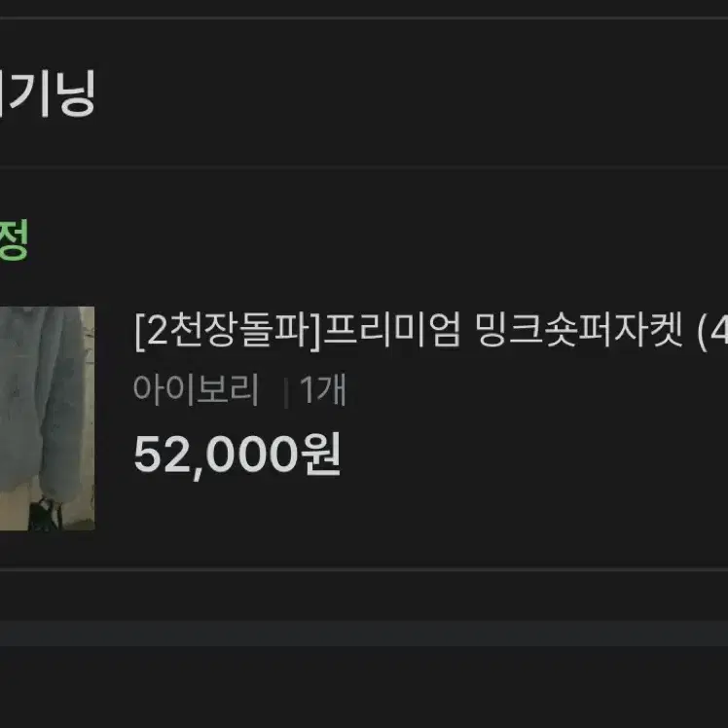Click the [2천장돌파] tag in title

(228, 330)
